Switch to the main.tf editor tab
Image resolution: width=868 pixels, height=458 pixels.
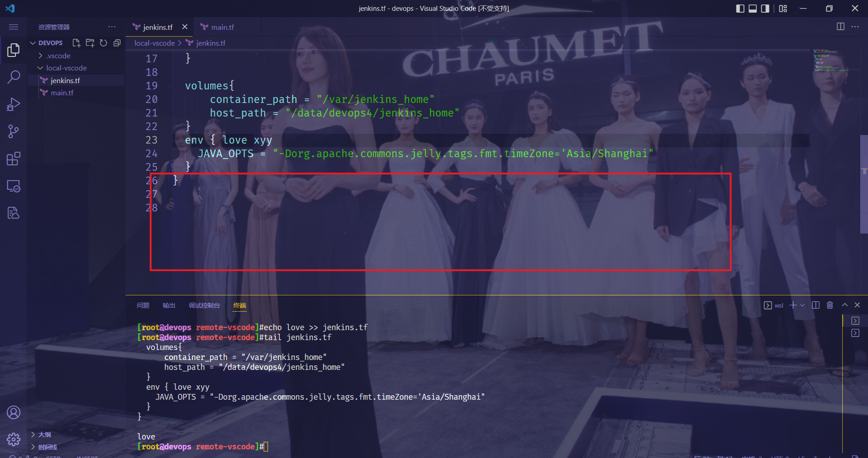(x=222, y=27)
